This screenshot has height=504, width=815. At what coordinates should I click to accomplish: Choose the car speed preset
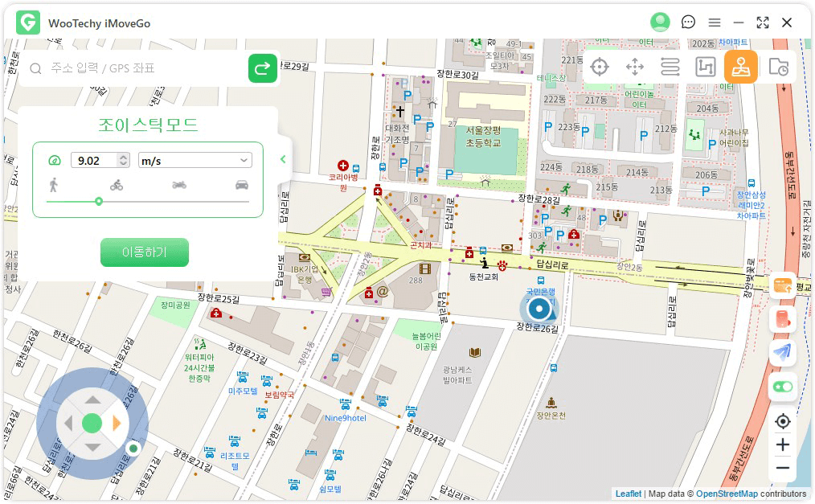coord(242,185)
